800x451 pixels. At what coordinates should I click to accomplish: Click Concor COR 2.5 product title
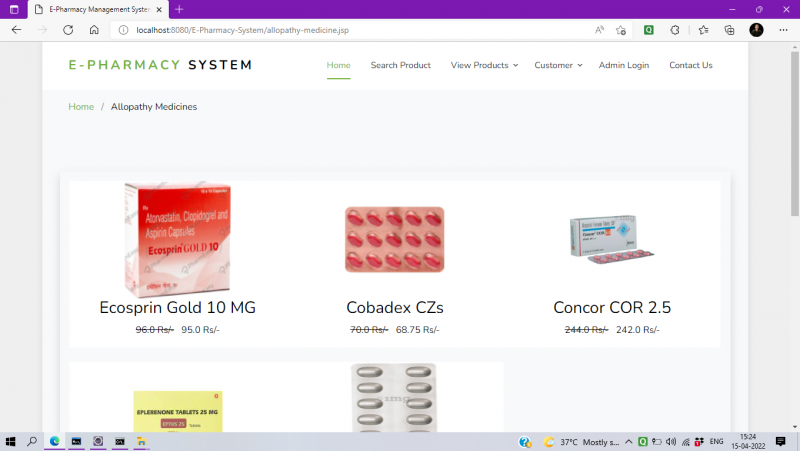[612, 308]
